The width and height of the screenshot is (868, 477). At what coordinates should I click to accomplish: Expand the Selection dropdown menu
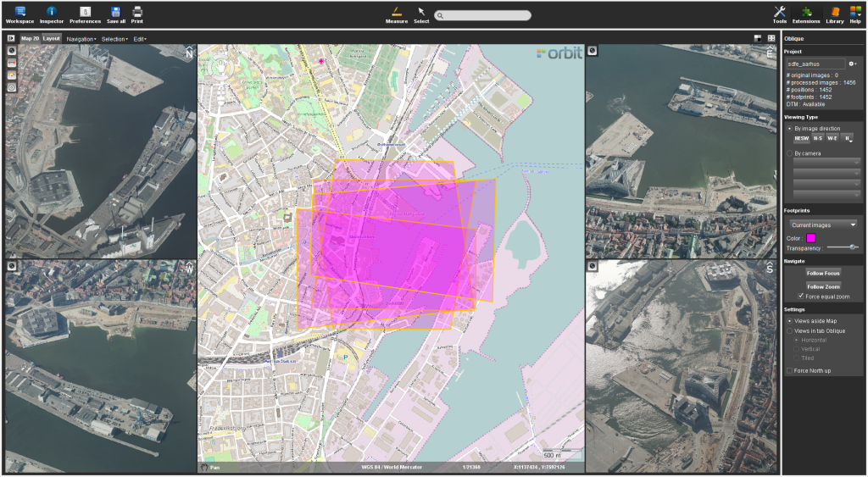click(114, 39)
